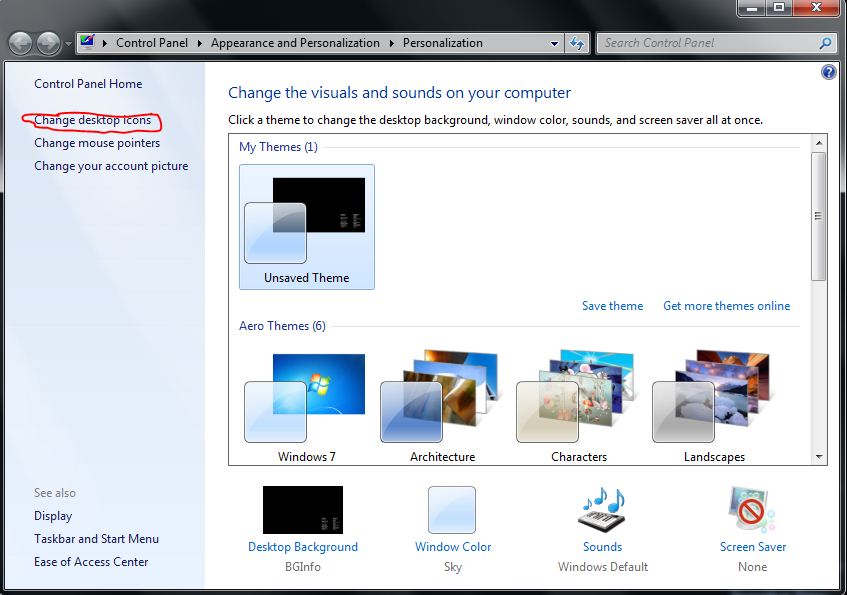
Task: Open recent pages dropdown beside Forward arrow
Action: pos(68,44)
